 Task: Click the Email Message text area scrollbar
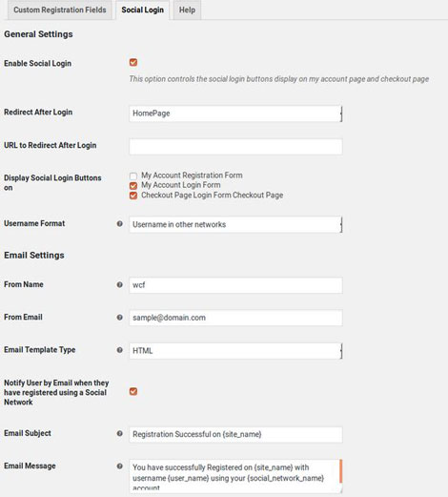click(341, 471)
